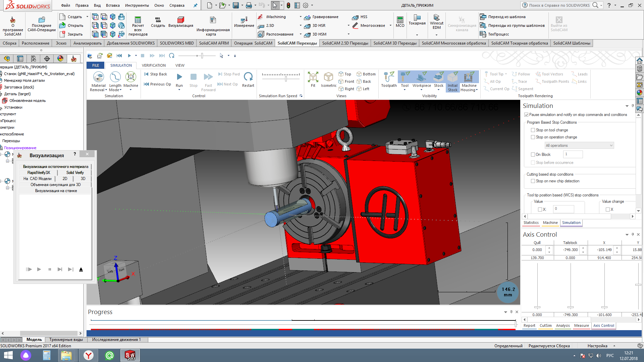The width and height of the screenshot is (644, 362).
Task: Click the Restart simulation icon
Action: (x=248, y=77)
